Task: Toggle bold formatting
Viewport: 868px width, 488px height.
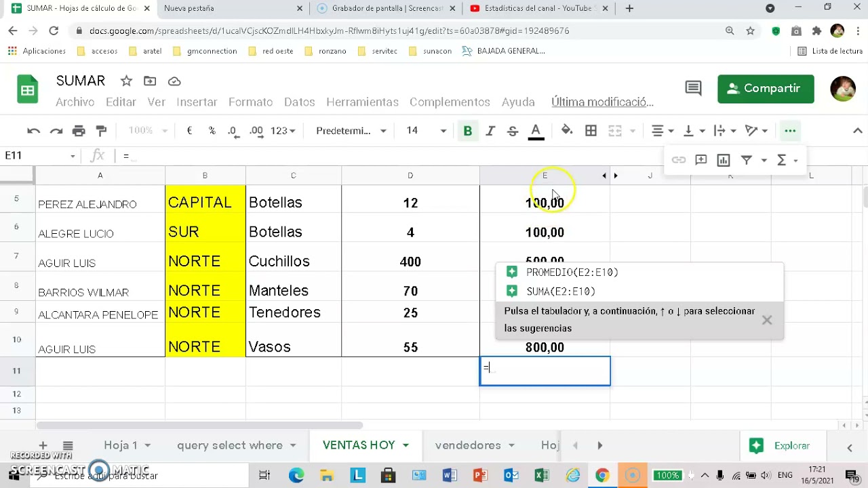Action: (467, 131)
